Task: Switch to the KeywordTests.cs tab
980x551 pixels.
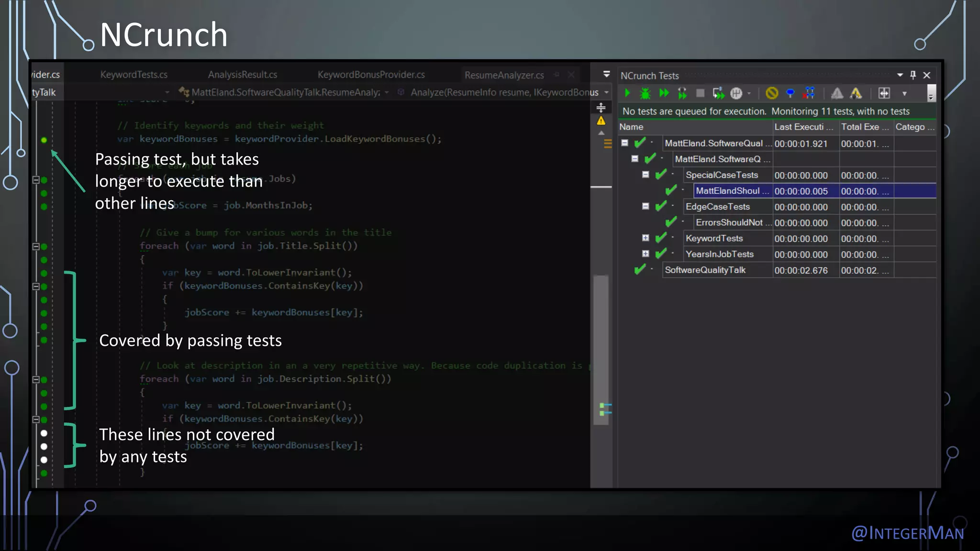Action: click(x=134, y=75)
